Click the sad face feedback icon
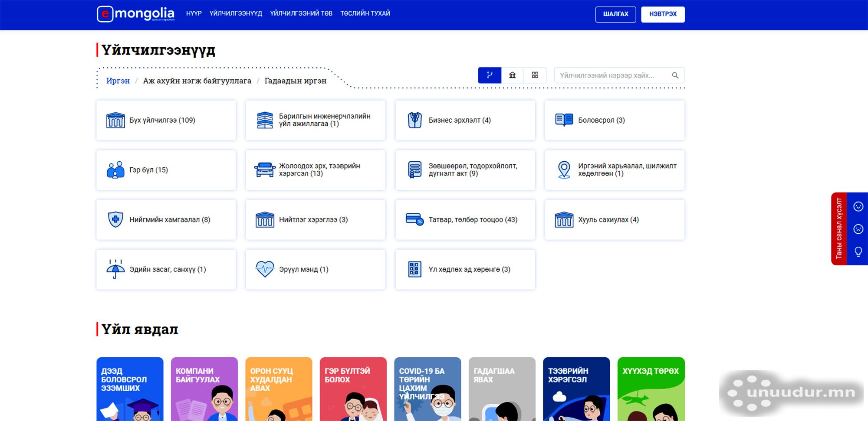The image size is (868, 421). click(858, 229)
